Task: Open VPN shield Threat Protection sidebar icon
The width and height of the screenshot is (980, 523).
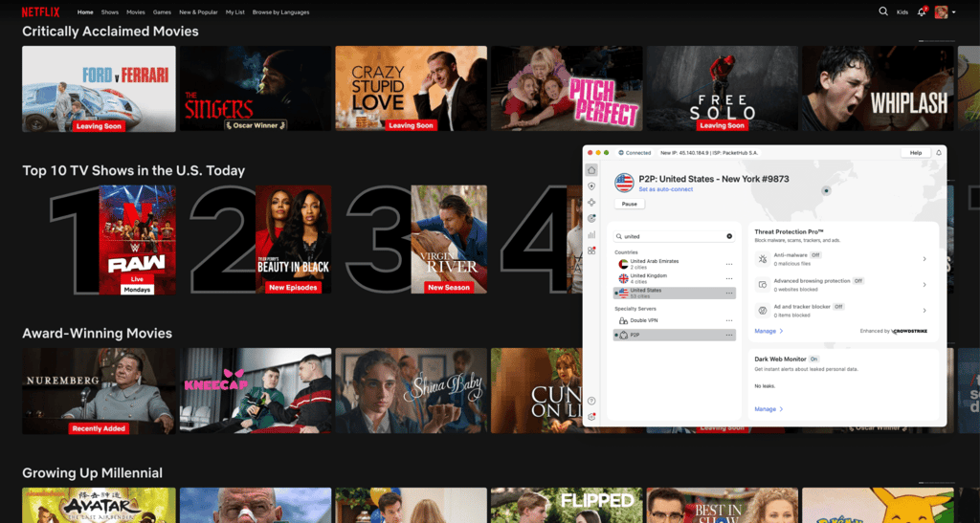Action: (x=591, y=186)
